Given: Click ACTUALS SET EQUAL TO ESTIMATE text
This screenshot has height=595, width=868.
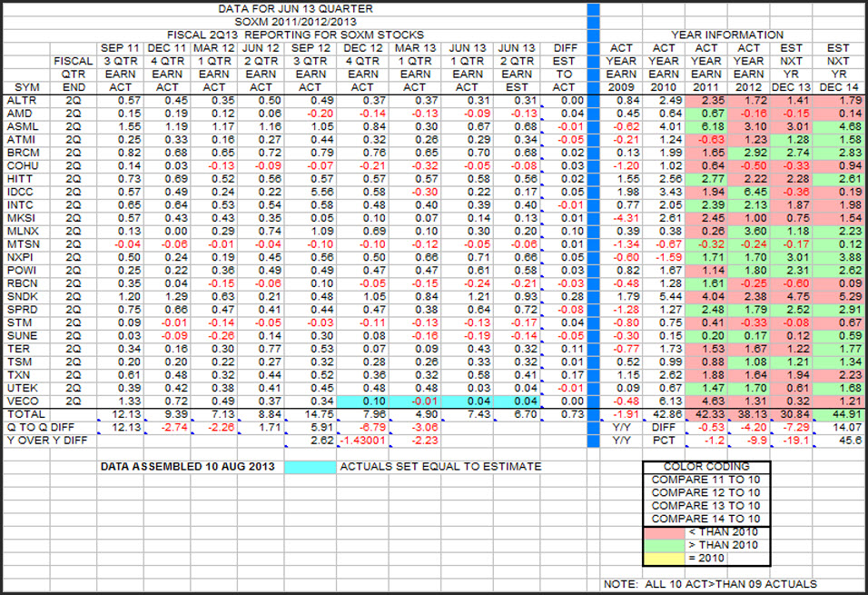Looking at the screenshot, I should (440, 467).
